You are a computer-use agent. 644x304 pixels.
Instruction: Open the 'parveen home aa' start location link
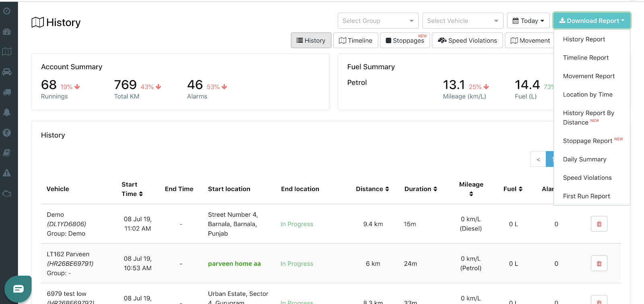234,264
